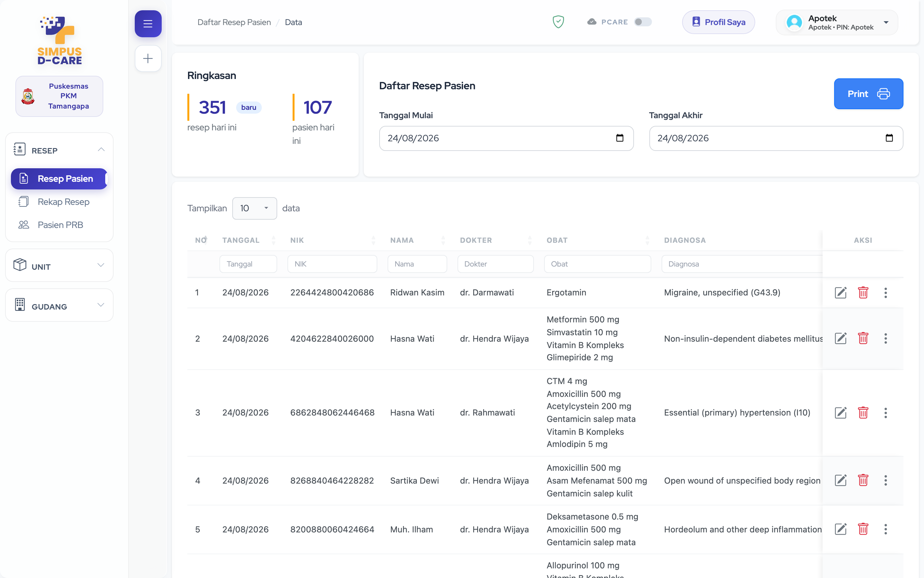Click the Nama filter input field
The height and width of the screenshot is (578, 924).
(417, 264)
